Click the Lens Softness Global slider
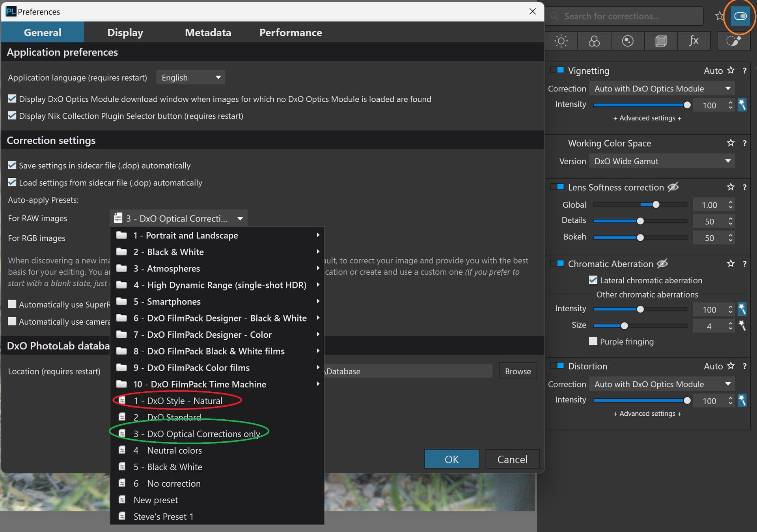The image size is (757, 532). (x=640, y=205)
